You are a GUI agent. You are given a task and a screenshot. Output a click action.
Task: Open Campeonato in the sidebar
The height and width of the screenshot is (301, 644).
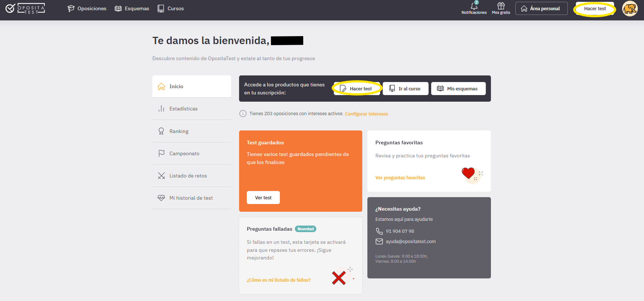tap(192, 153)
